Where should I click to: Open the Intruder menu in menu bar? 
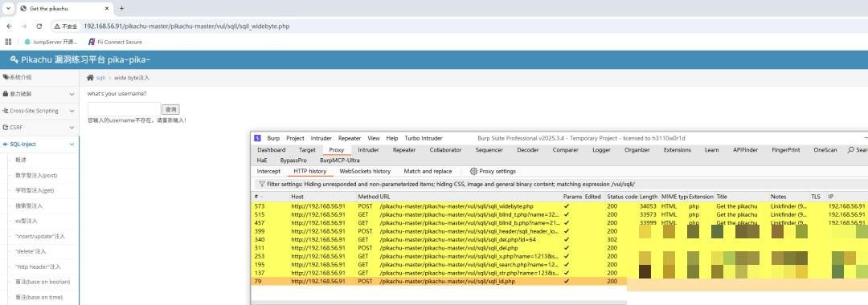pyautogui.click(x=321, y=138)
